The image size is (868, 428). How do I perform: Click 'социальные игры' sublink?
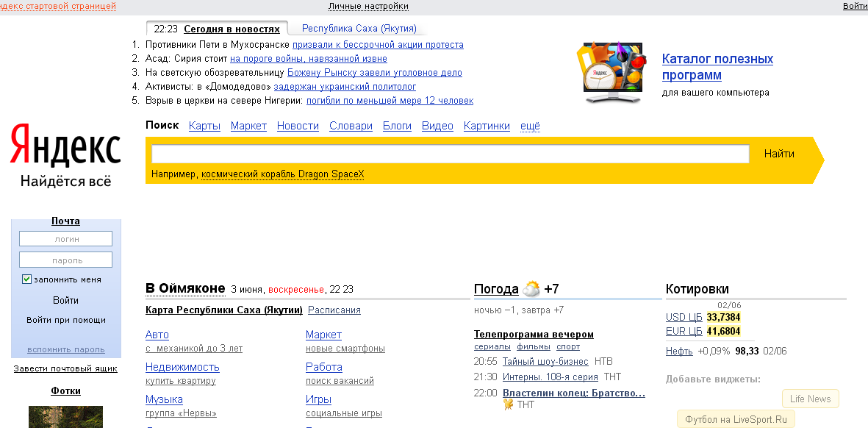[x=344, y=413]
